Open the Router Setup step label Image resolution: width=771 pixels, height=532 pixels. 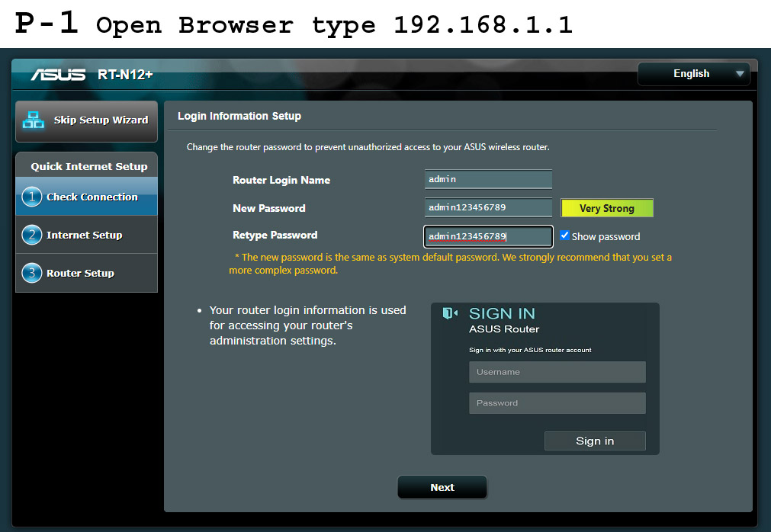pyautogui.click(x=80, y=274)
